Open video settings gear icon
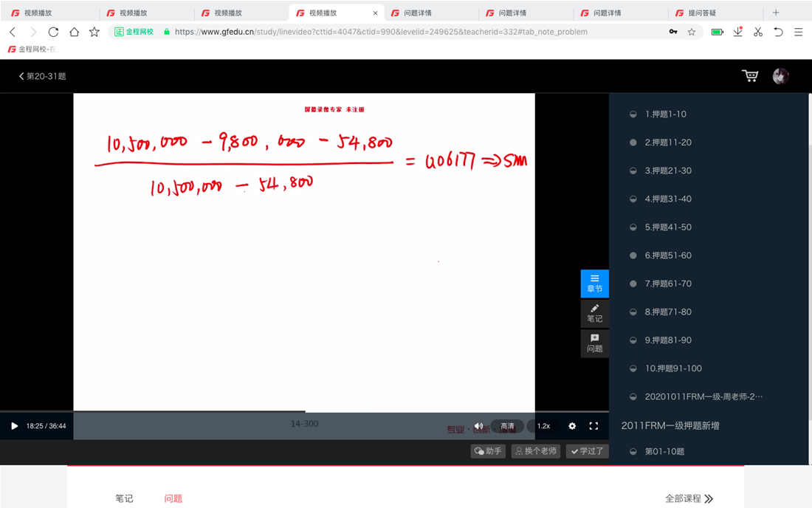The width and height of the screenshot is (812, 508). click(572, 426)
